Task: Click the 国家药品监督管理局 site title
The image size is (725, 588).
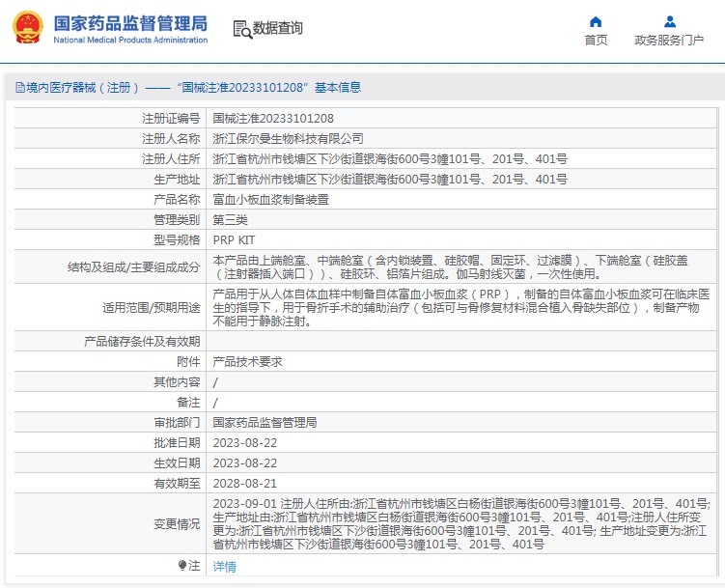Action: 130,23
